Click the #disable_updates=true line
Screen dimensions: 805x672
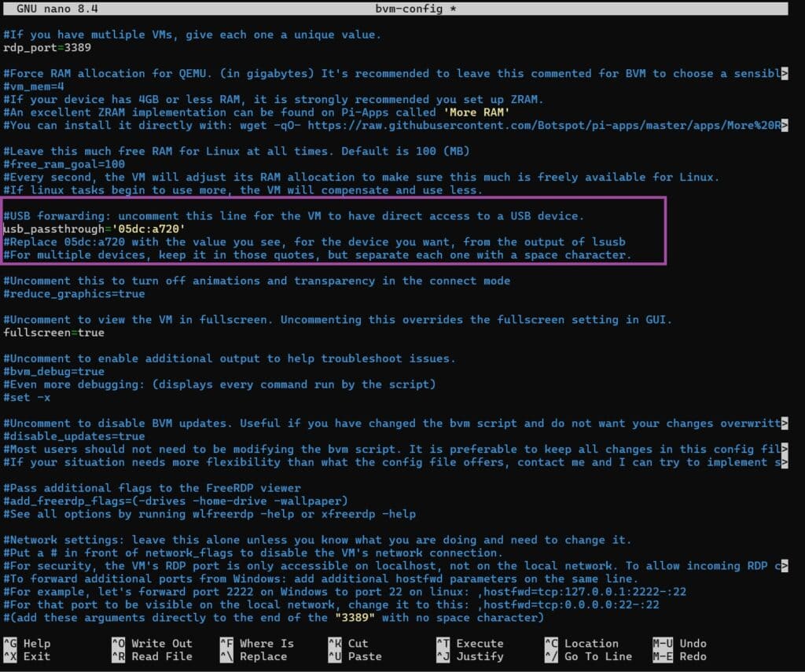click(x=74, y=436)
